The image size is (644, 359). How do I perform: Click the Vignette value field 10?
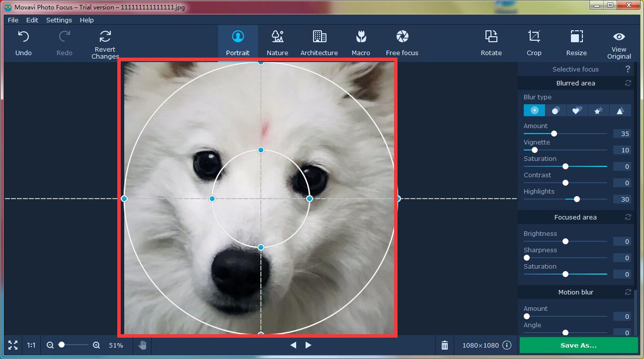click(x=622, y=150)
